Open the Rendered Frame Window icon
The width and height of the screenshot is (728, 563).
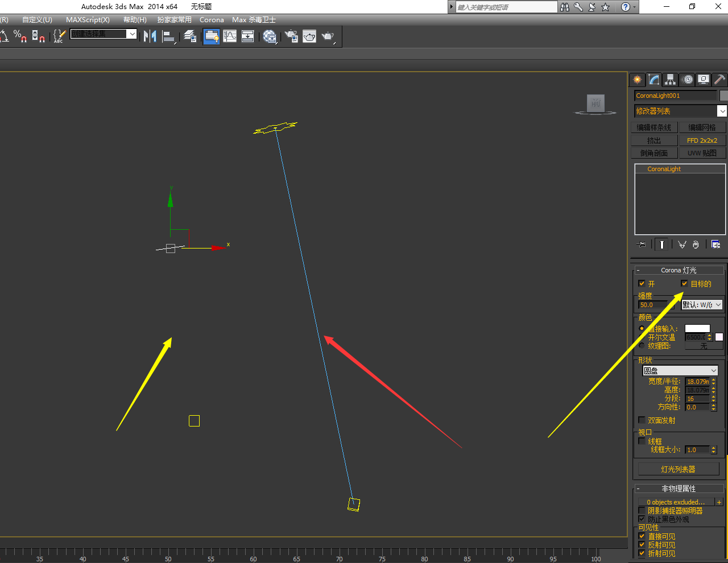[x=309, y=36]
